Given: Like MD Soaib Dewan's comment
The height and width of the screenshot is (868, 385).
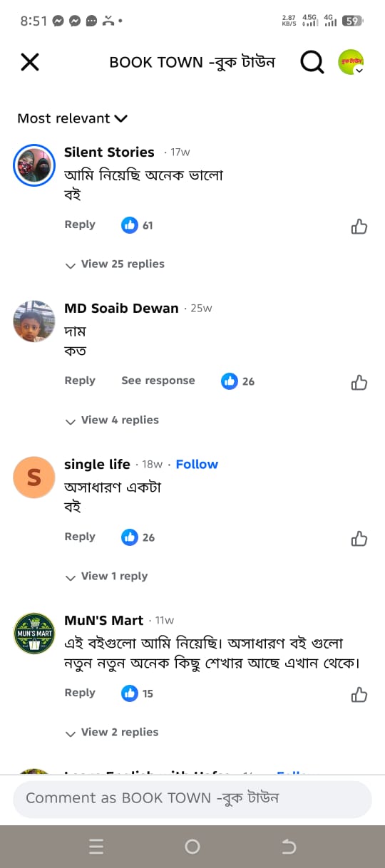Looking at the screenshot, I should (x=359, y=383).
